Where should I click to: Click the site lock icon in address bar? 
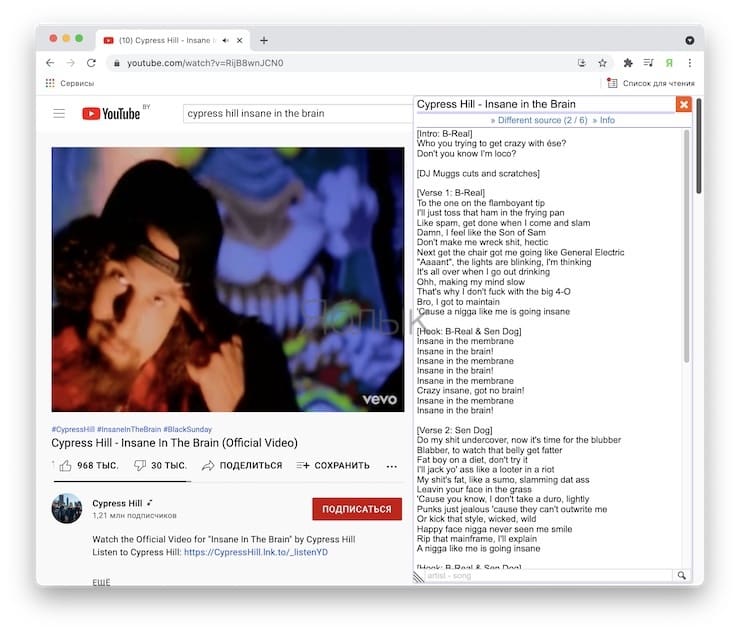117,63
